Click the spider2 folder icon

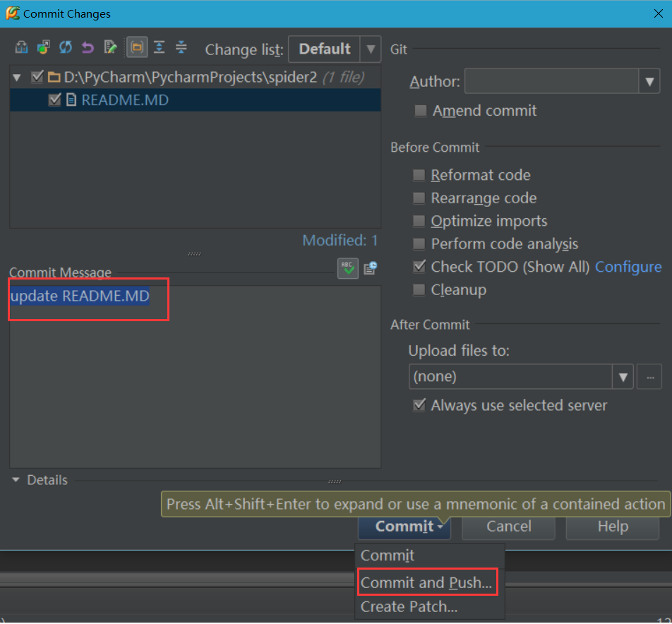point(54,78)
